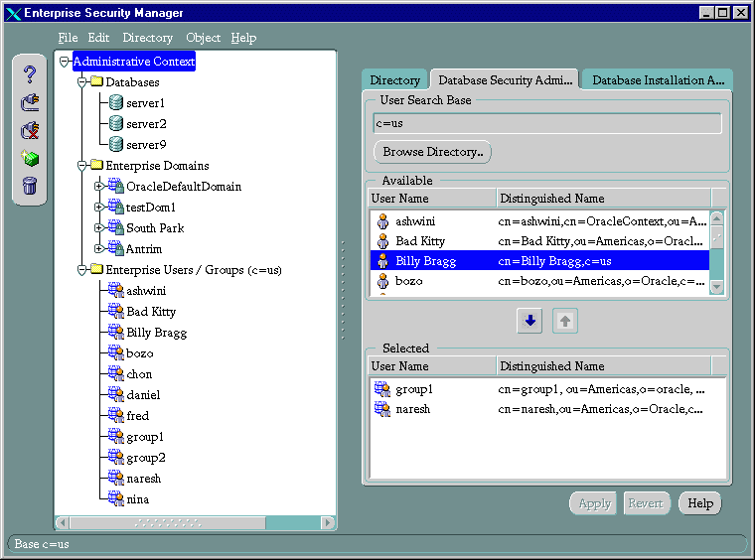Screen dimensions: 755x560
Task: Expand the South Park domain node
Action: pyautogui.click(x=98, y=228)
